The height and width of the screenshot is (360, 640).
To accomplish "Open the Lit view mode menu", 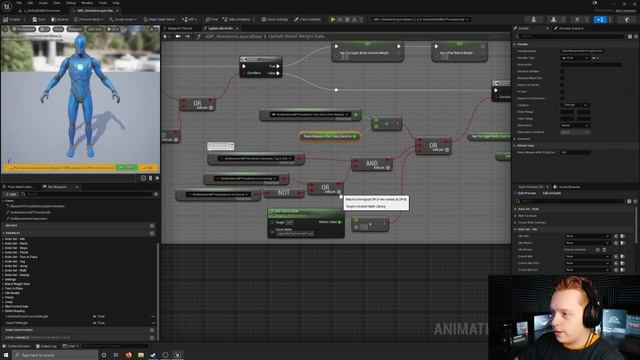I will point(44,29).
